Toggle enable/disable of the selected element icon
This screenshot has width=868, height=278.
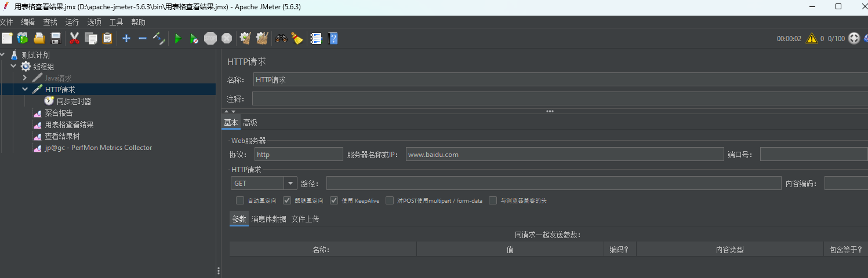tap(159, 38)
